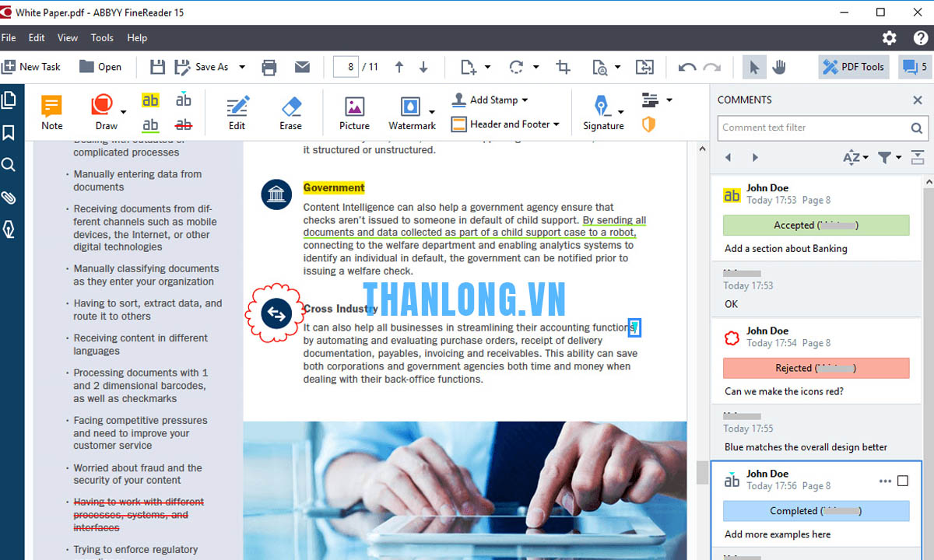Open the bookmarks sidebar panel
The height and width of the screenshot is (560, 934).
point(9,132)
